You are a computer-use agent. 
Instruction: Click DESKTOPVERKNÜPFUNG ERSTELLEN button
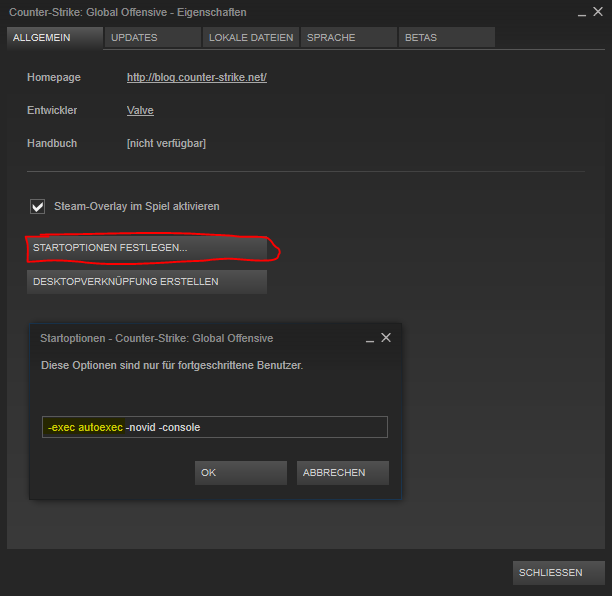pos(147,282)
